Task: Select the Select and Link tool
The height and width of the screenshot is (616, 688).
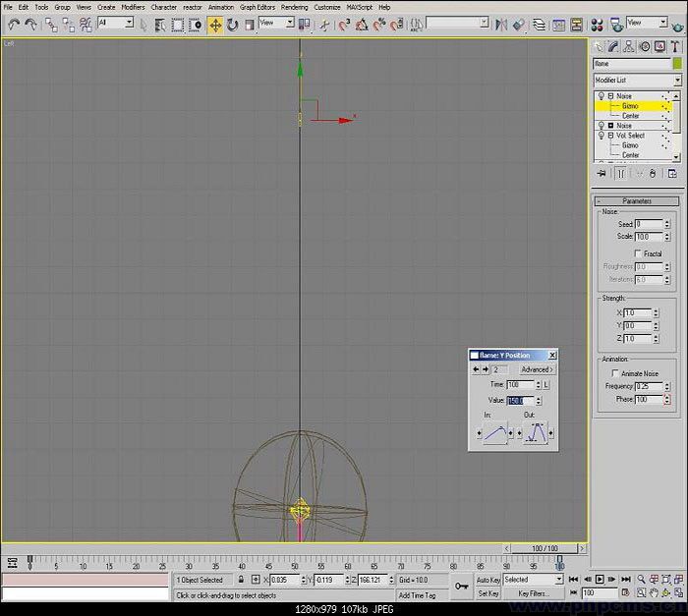Action: [51, 25]
